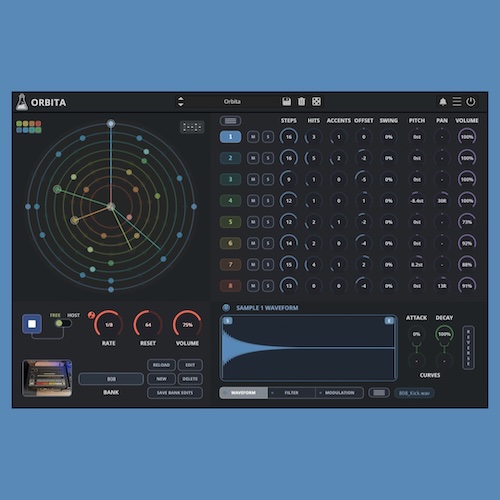
Task: Select track 8 button
Action: point(230,286)
